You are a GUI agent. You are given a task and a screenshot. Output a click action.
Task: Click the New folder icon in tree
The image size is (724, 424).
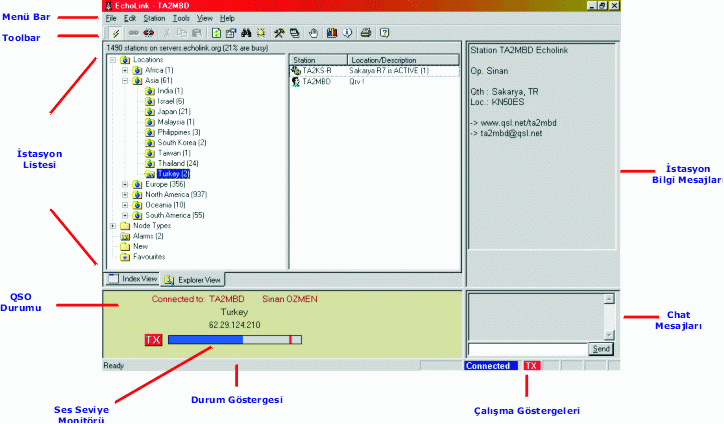point(125,247)
